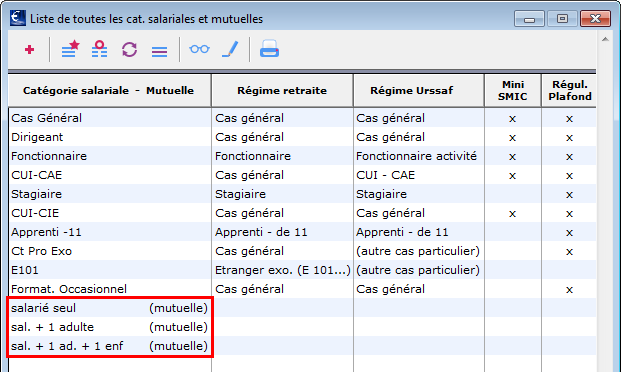This screenshot has height=372, width=621.
Task: Select the Apprenti -11 row
Action: (302, 232)
